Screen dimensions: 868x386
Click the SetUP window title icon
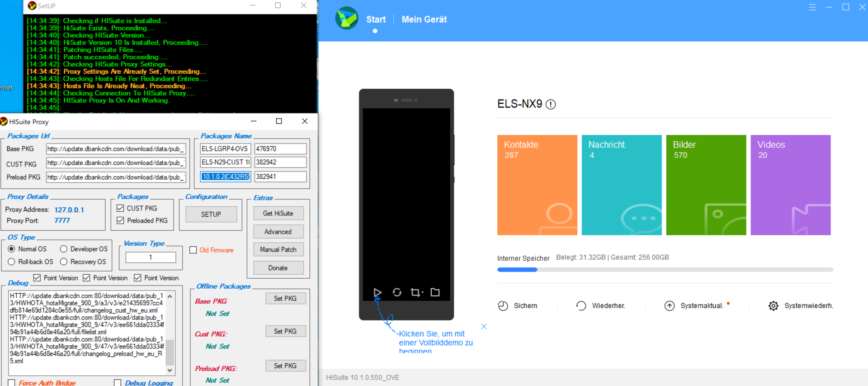[32, 6]
